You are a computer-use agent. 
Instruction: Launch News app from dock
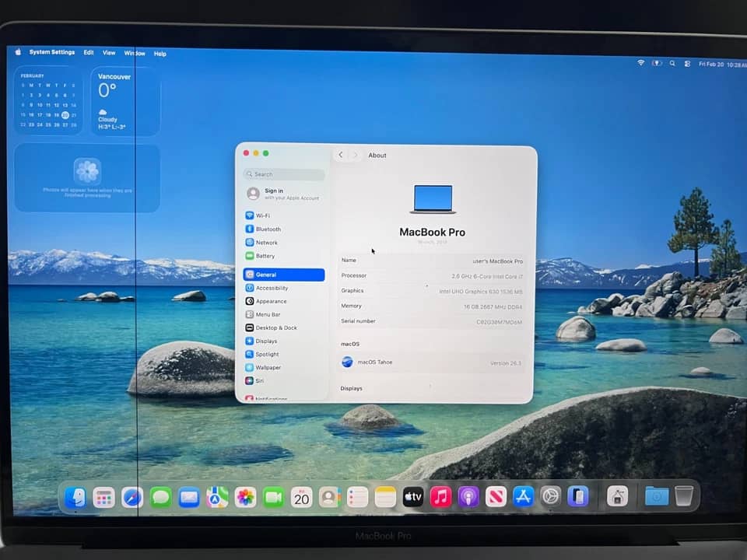496,497
